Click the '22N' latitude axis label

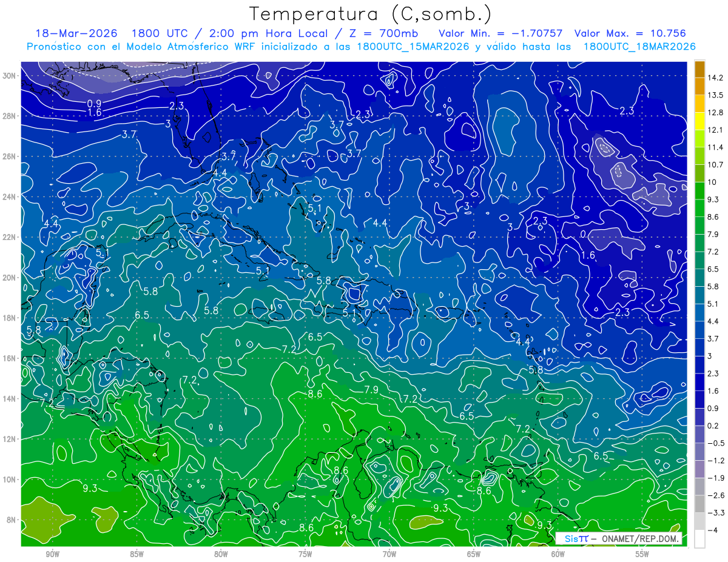[10, 237]
